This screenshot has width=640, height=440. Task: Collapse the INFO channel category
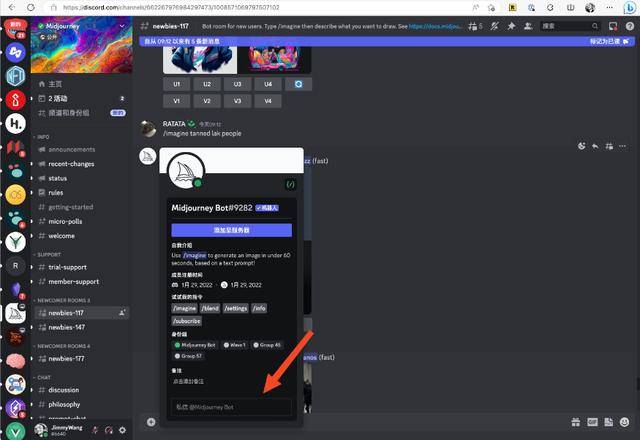click(41, 137)
